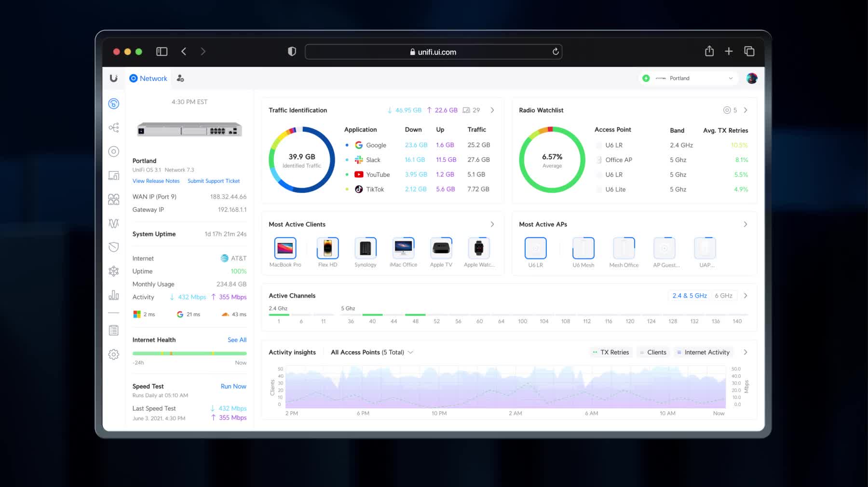Switch to the 6 GHz channels tab

pyautogui.click(x=723, y=296)
